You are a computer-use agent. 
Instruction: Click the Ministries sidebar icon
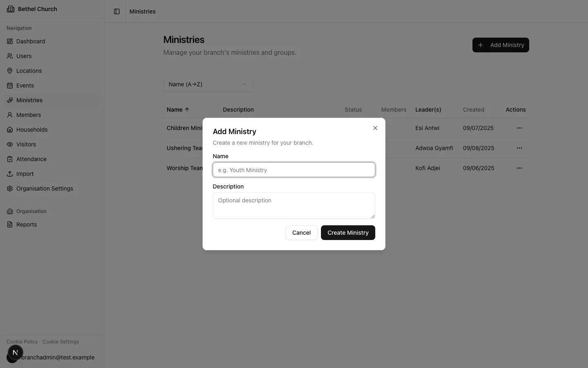[10, 100]
